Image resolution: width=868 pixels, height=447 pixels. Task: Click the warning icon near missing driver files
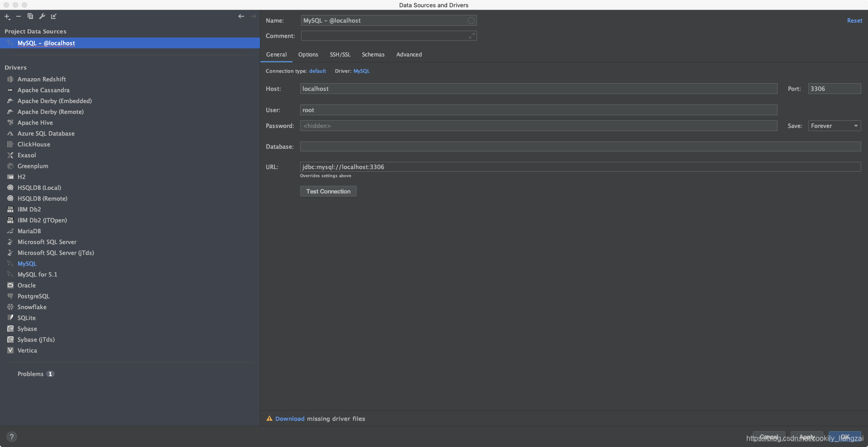(269, 419)
